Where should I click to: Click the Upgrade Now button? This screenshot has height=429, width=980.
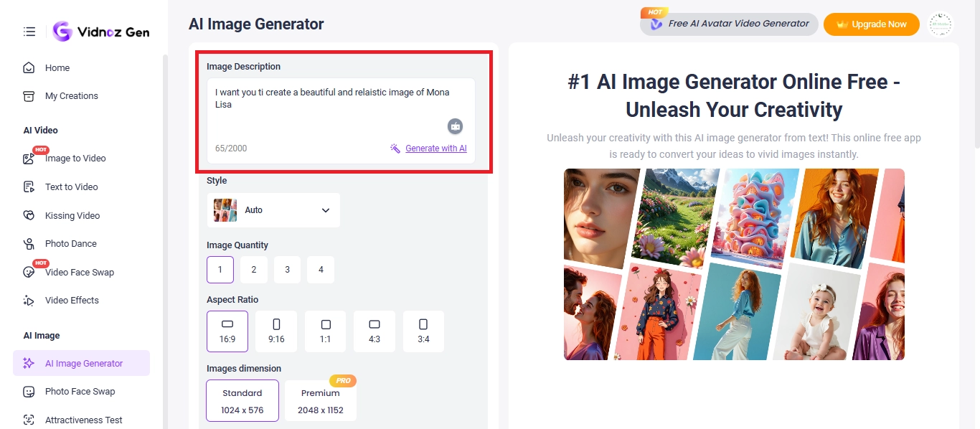click(x=871, y=24)
